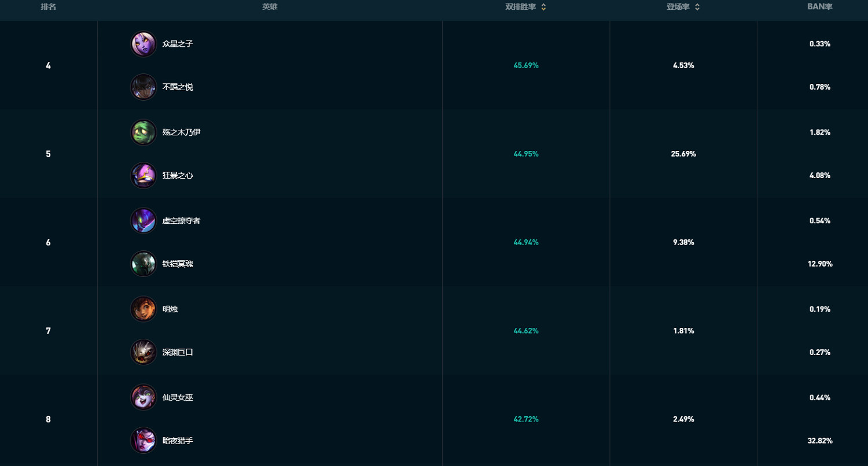The height and width of the screenshot is (466, 868).
Task: Open the 深渊巨口 hero portrait icon
Action: pos(144,353)
